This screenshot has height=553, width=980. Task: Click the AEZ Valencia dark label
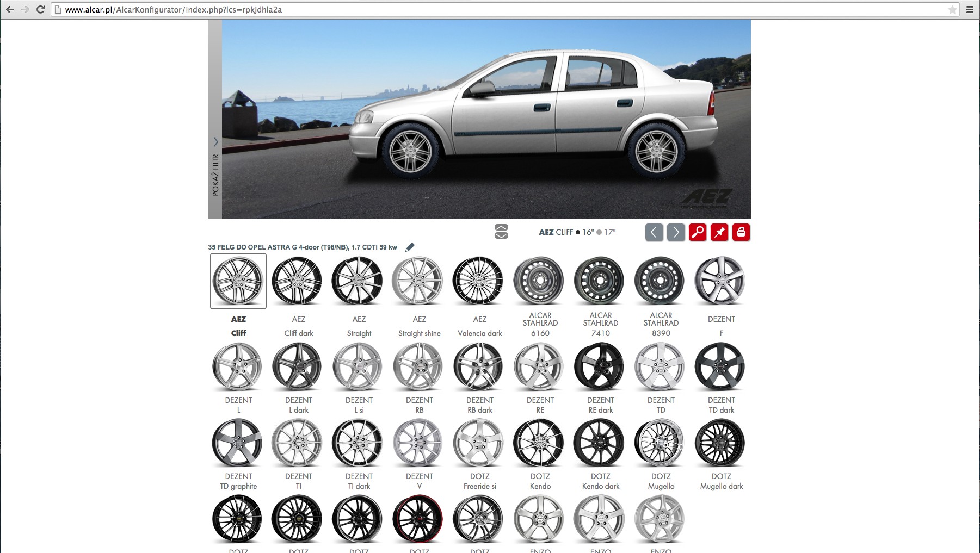click(479, 333)
